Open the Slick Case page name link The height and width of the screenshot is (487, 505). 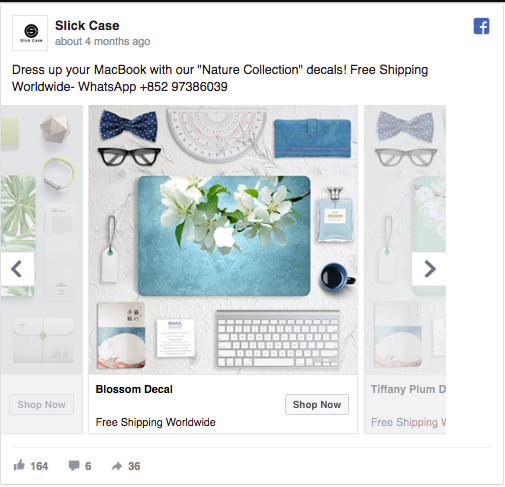tap(87, 26)
